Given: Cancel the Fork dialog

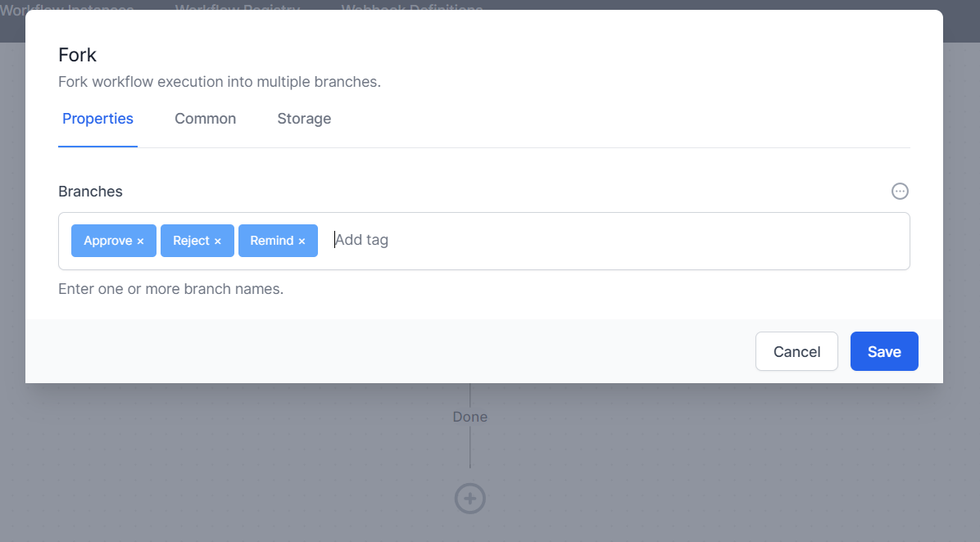Looking at the screenshot, I should [x=796, y=350].
